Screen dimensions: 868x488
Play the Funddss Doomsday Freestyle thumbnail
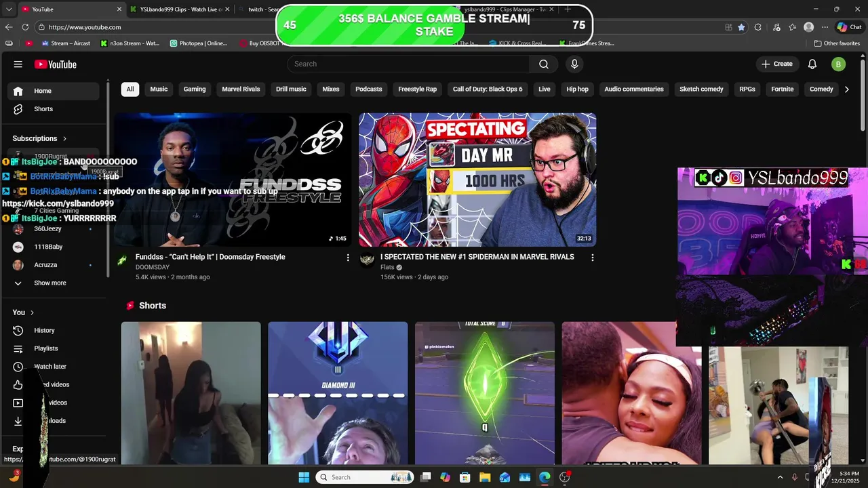tap(233, 180)
